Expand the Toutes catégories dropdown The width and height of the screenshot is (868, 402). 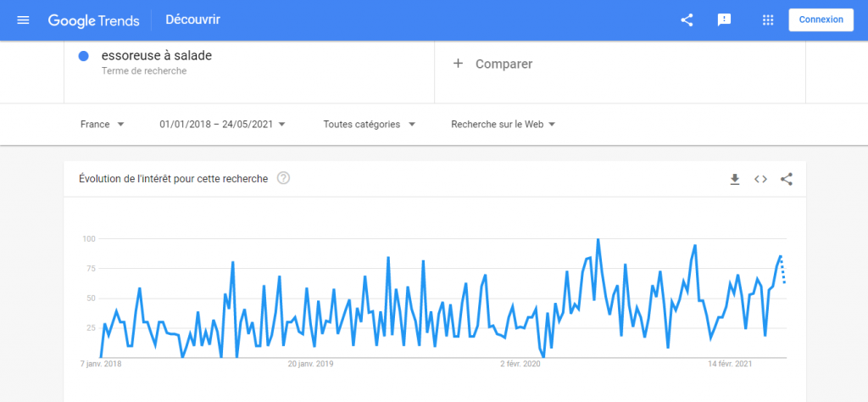click(x=369, y=124)
